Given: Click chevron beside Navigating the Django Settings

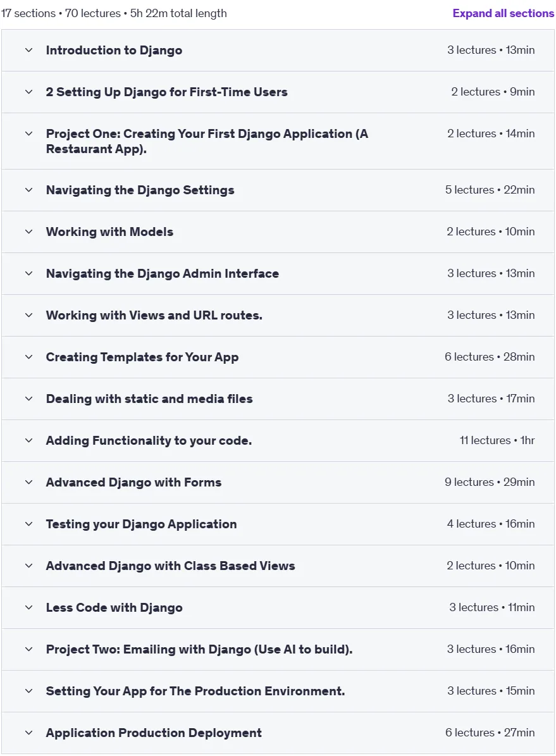Looking at the screenshot, I should pyautogui.click(x=29, y=190).
